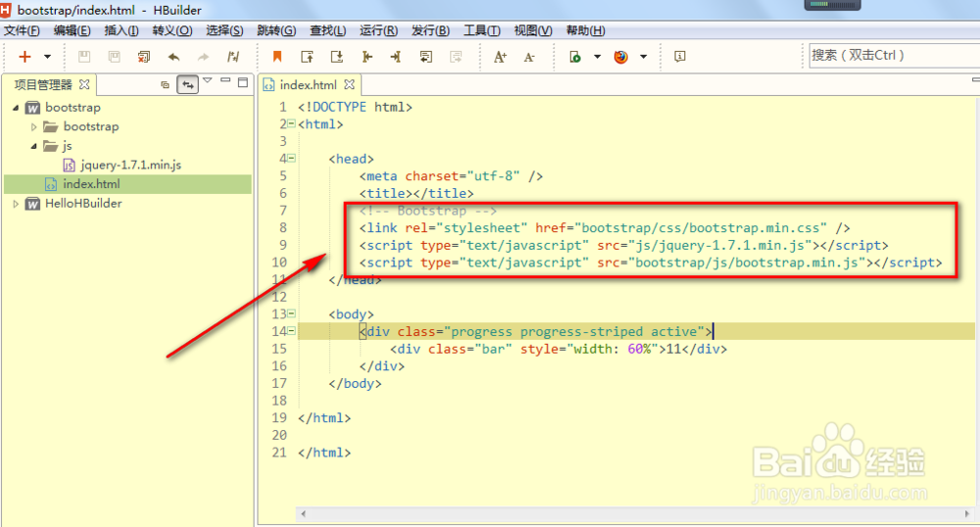The height and width of the screenshot is (527, 980).
Task: Open the 发行(B) menu
Action: (430, 30)
